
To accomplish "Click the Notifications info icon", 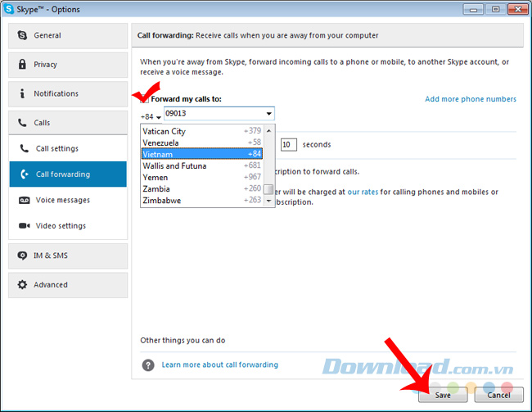I will click(x=22, y=93).
